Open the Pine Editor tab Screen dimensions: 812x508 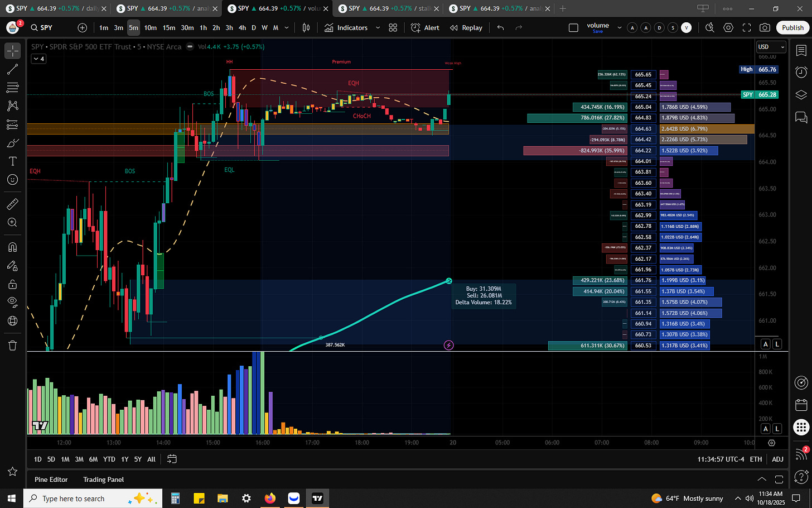pyautogui.click(x=51, y=479)
